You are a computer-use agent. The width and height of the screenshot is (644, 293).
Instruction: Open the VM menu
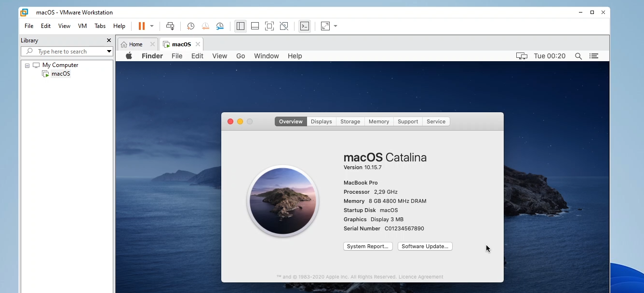pos(82,26)
